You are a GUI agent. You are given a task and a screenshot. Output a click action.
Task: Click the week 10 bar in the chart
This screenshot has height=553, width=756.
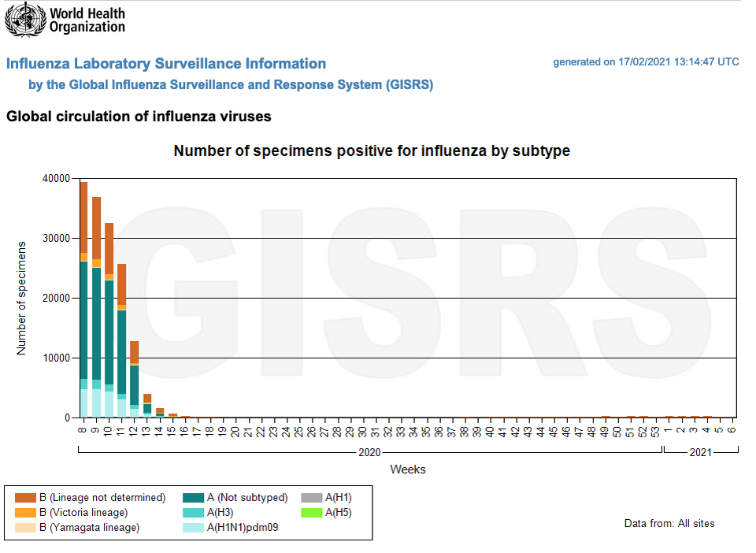pyautogui.click(x=109, y=320)
